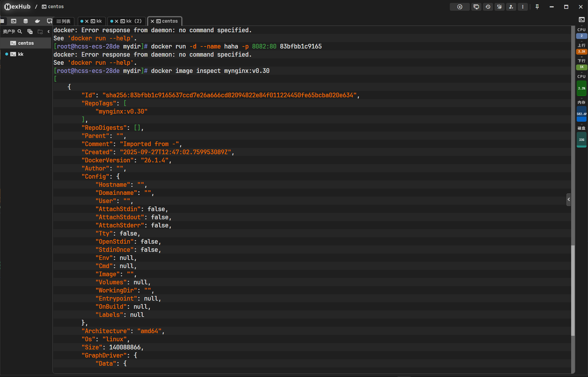Viewport: 588px width, 377px height.
Task: Open the three-dot more options menu
Action: tap(523, 7)
